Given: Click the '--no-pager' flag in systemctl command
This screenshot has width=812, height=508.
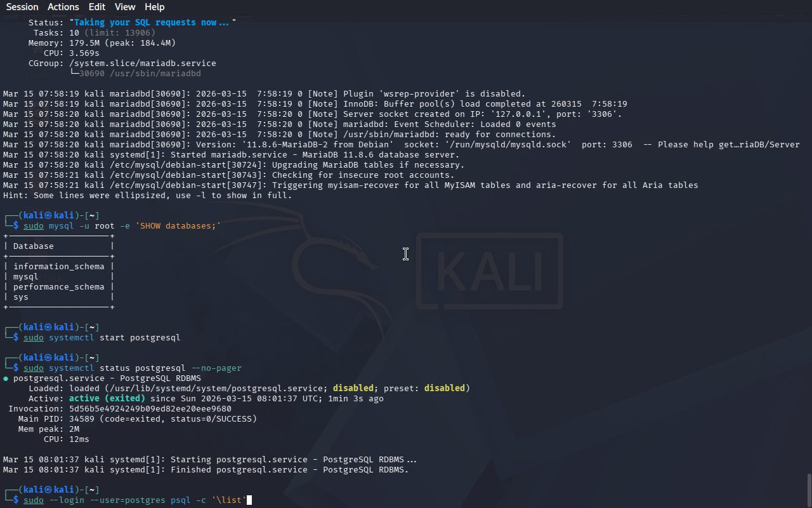Looking at the screenshot, I should [216, 368].
